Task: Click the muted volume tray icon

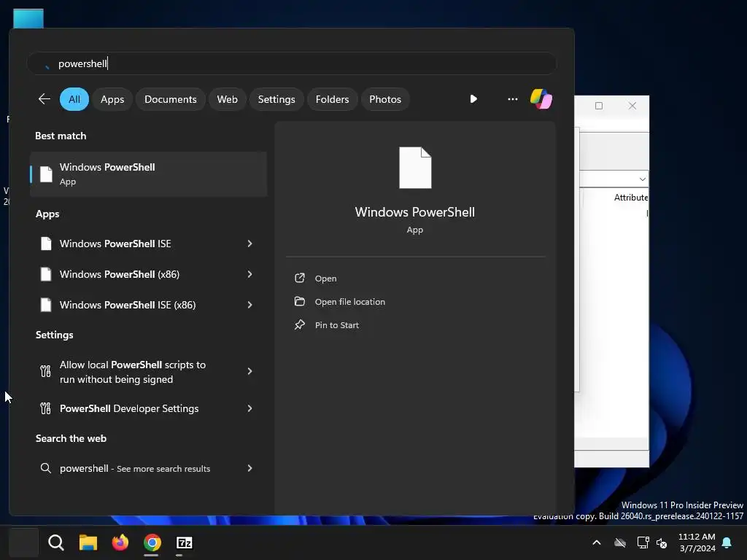Action: 662,542
